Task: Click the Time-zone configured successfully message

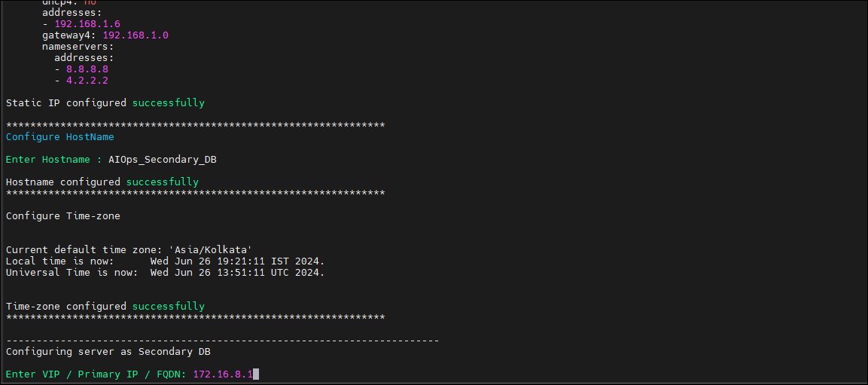Action: (105, 307)
